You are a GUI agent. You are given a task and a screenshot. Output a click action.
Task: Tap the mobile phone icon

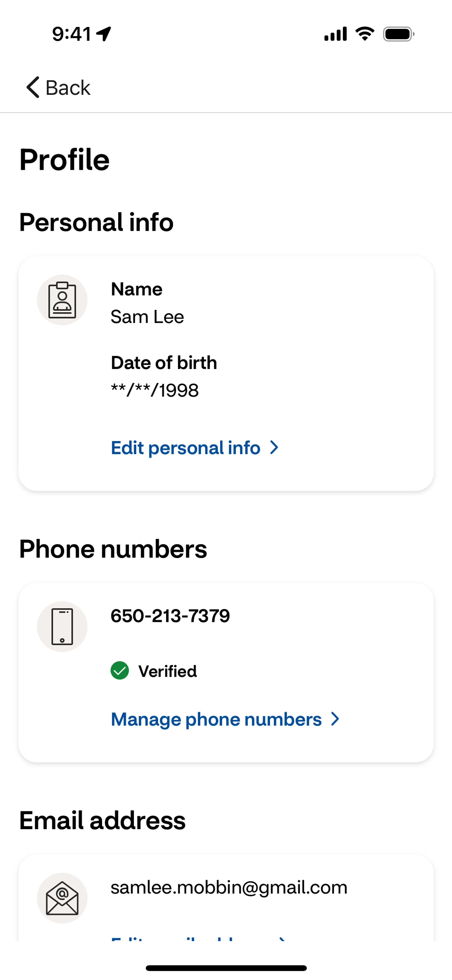coord(62,627)
